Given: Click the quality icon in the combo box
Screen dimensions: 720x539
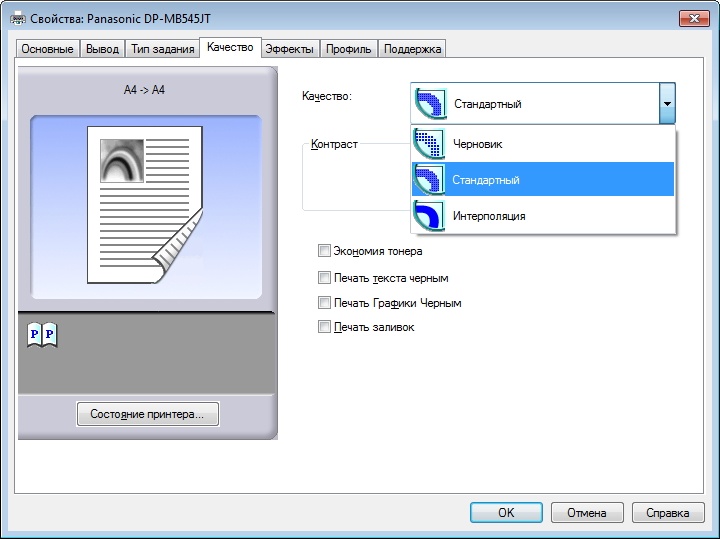Looking at the screenshot, I should pyautogui.click(x=431, y=104).
